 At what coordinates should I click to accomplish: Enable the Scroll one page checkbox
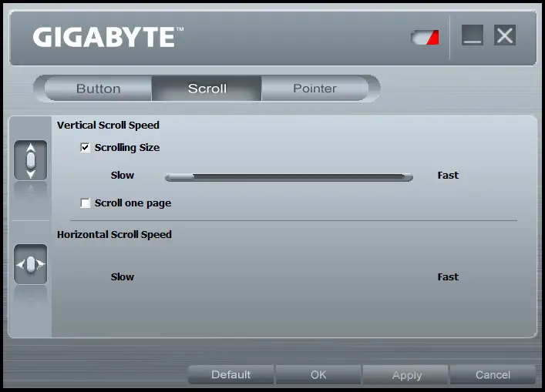point(85,203)
